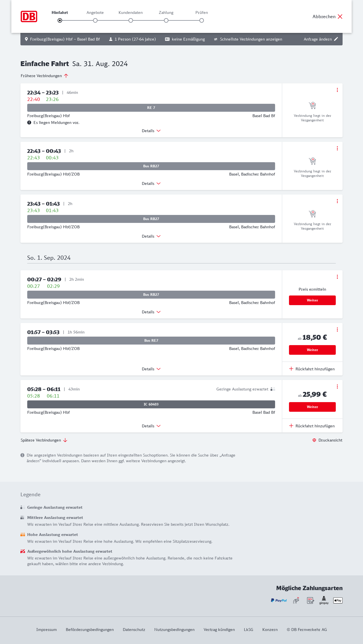Load Spätere Verbindungen

pyautogui.click(x=44, y=440)
